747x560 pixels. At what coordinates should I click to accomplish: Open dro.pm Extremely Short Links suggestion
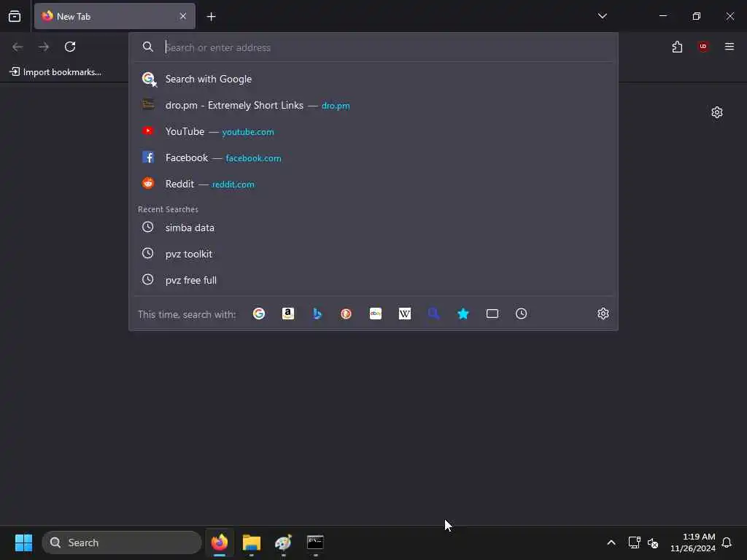click(373, 105)
